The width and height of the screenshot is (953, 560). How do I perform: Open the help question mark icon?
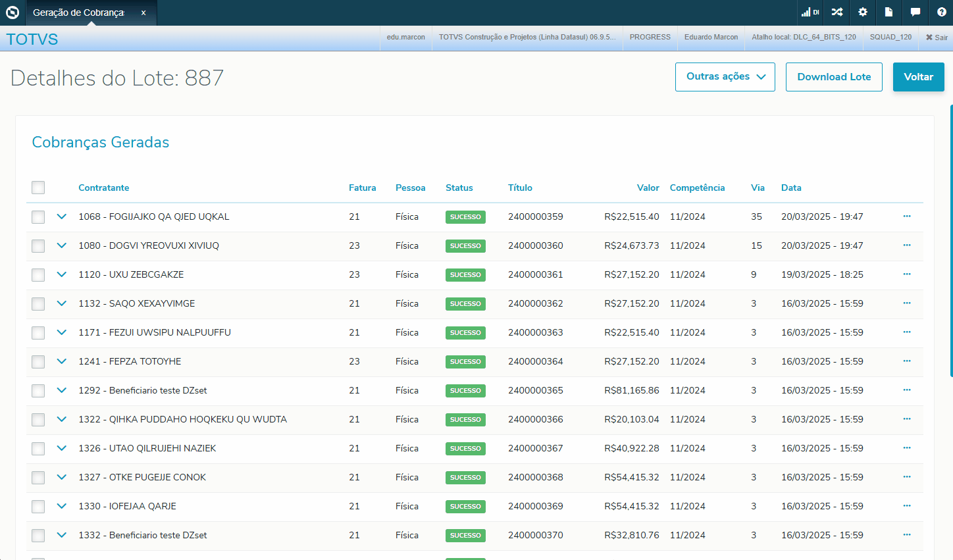point(941,12)
